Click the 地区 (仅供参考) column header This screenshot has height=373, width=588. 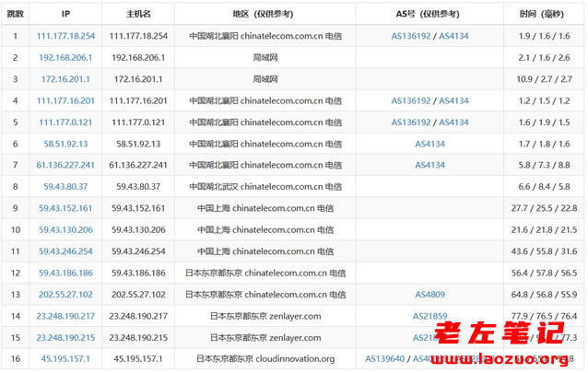point(267,15)
